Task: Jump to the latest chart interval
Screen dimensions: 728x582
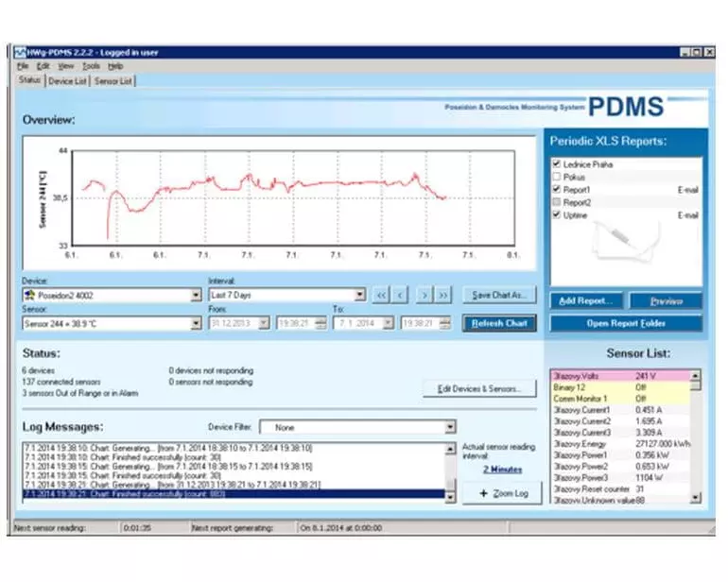Action: [443, 295]
